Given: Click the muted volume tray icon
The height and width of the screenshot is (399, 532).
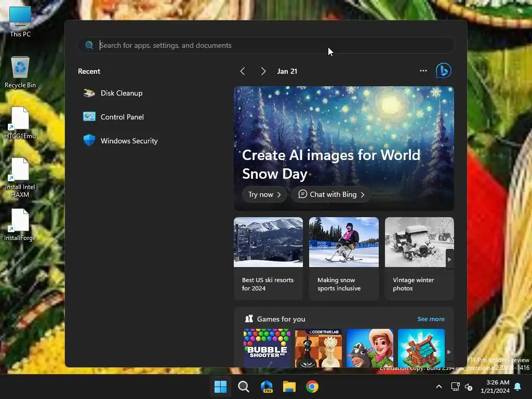Looking at the screenshot, I should click(469, 387).
